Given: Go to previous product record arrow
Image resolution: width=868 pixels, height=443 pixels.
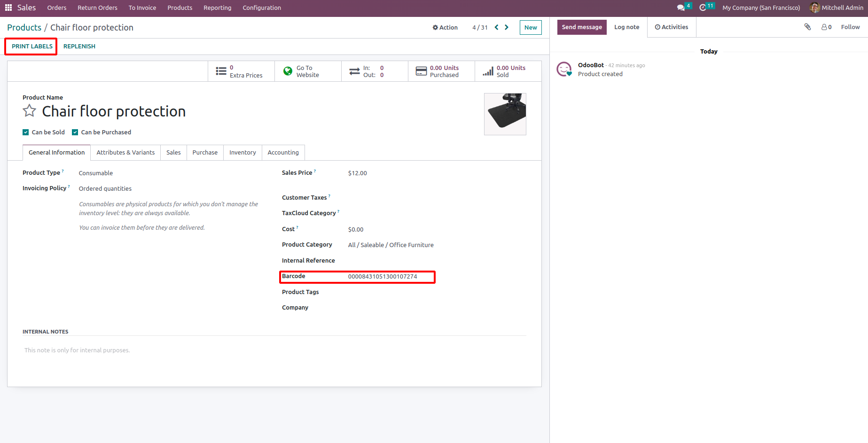Looking at the screenshot, I should click(496, 27).
